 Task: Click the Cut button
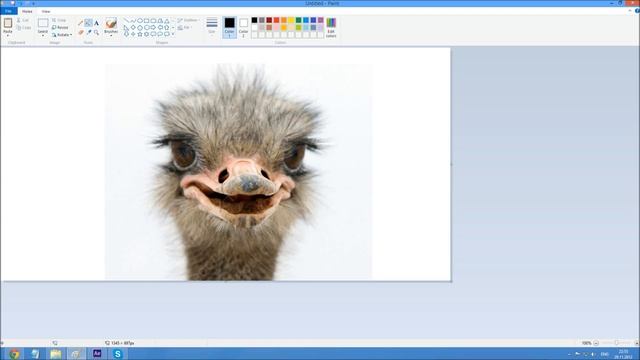pyautogui.click(x=24, y=20)
